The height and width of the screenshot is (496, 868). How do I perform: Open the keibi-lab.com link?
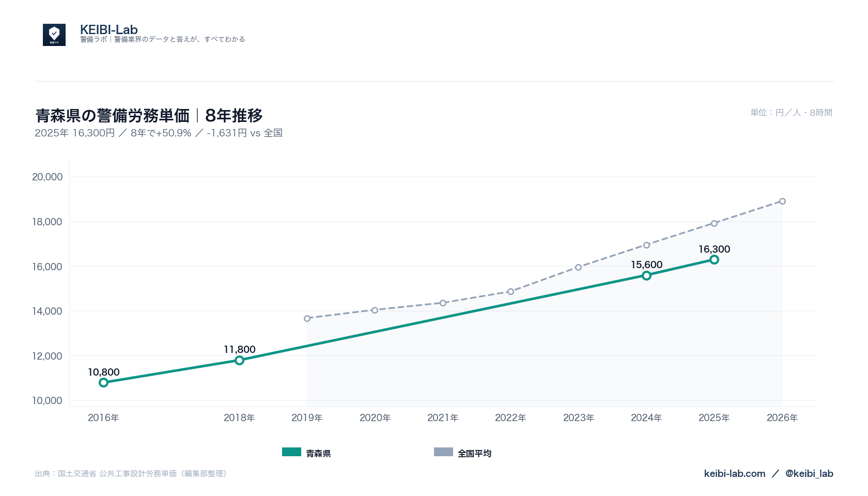pyautogui.click(x=735, y=473)
